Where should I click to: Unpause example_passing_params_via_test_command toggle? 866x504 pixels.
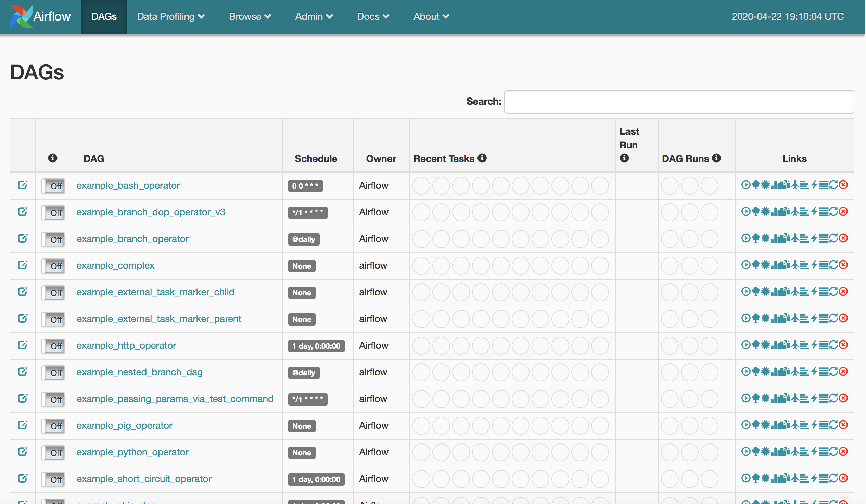[x=53, y=399]
